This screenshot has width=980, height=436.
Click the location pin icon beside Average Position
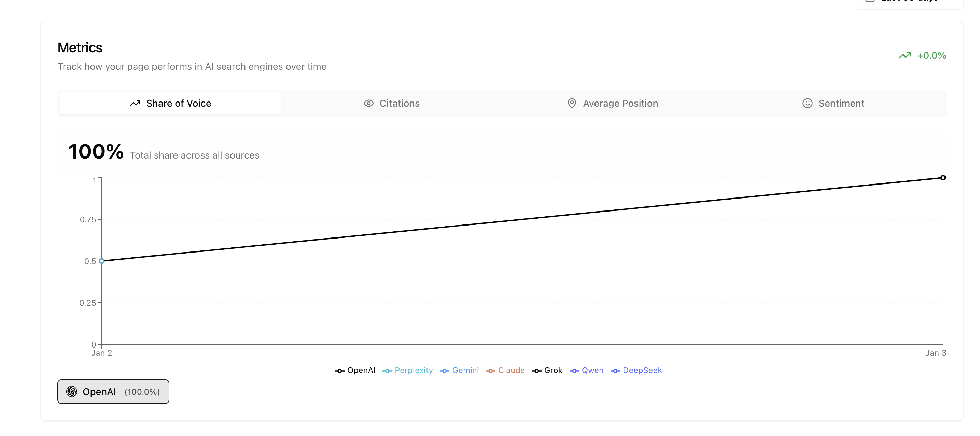pos(572,103)
